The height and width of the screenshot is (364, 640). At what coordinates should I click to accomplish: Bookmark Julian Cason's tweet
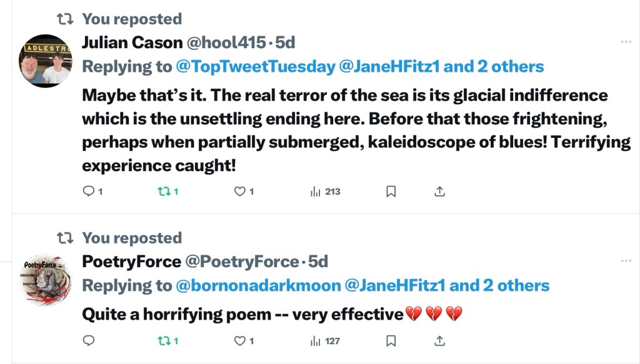[x=391, y=192]
